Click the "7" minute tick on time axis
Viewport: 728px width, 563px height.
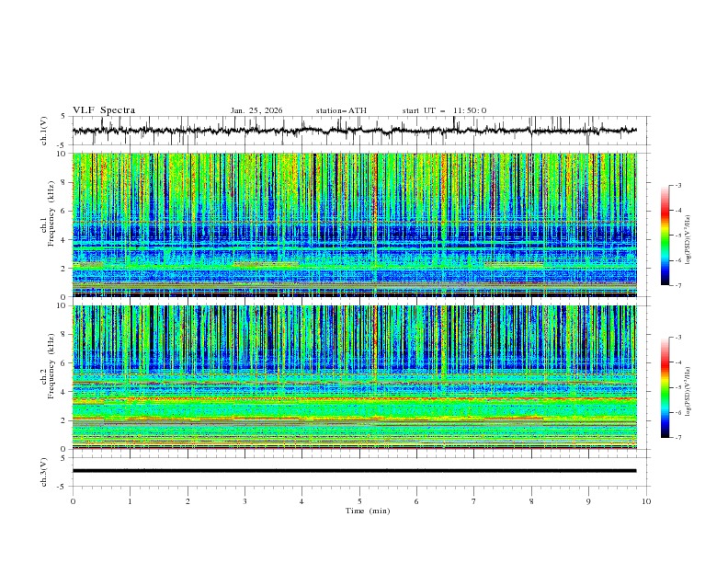tap(474, 501)
